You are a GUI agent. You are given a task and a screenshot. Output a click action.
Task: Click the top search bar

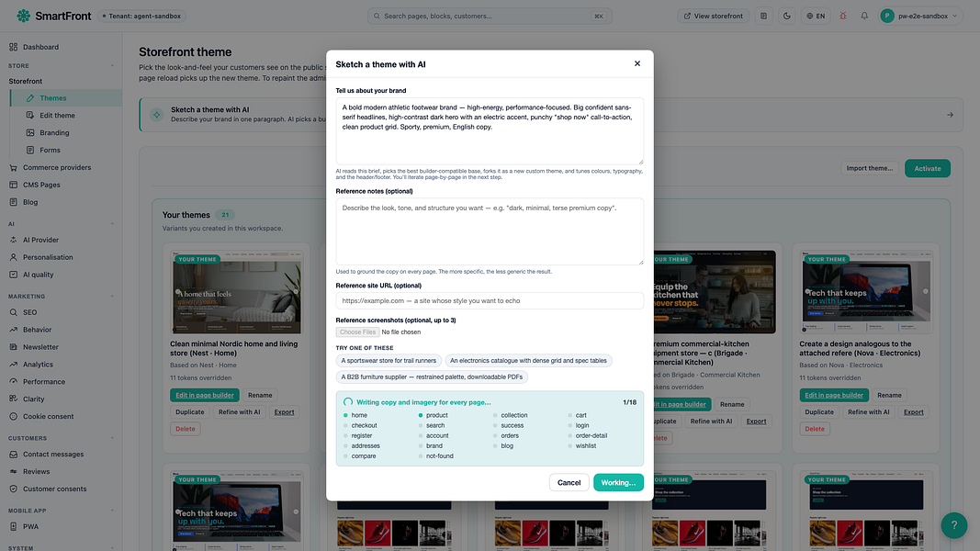[x=490, y=16]
